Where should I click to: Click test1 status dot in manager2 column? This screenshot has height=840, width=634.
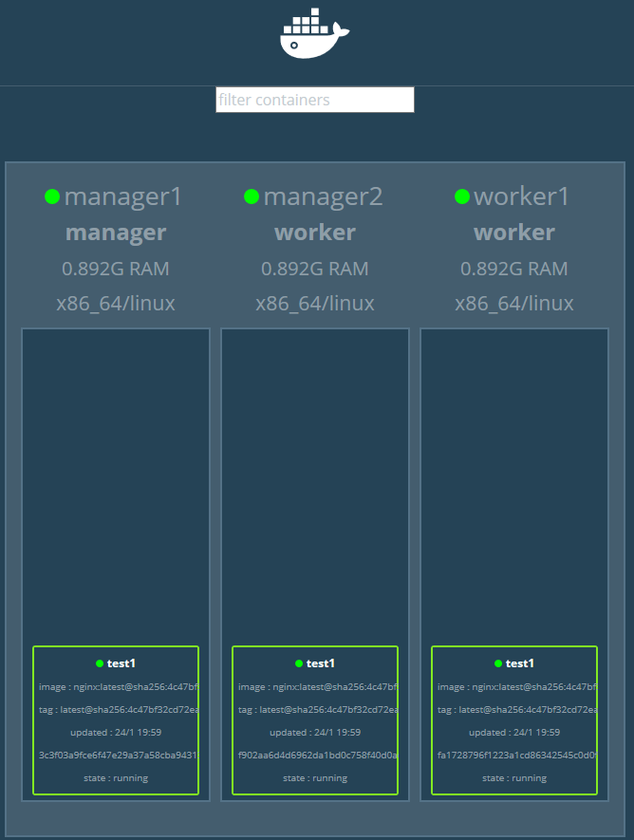(299, 663)
